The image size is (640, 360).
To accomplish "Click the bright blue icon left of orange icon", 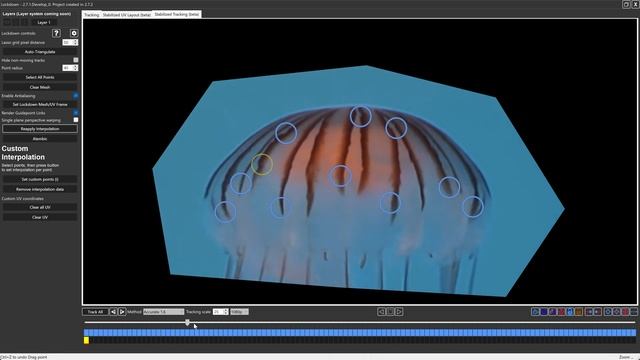I will (x=570, y=312).
